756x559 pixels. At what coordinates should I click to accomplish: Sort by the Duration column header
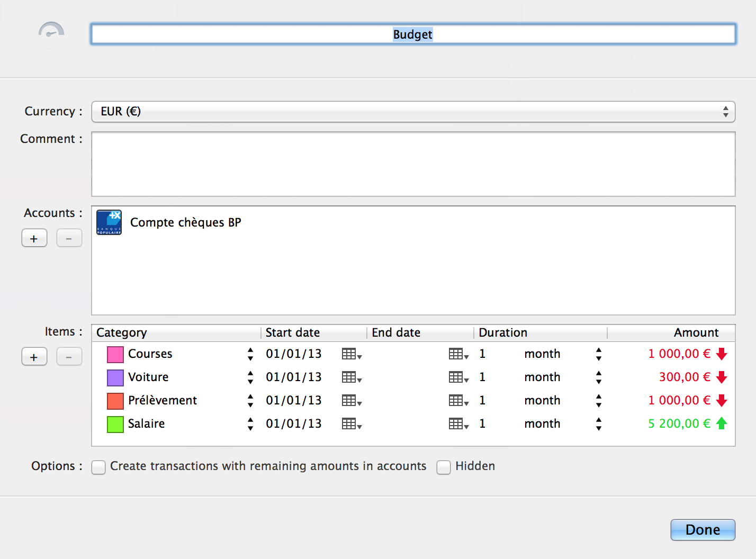point(541,332)
